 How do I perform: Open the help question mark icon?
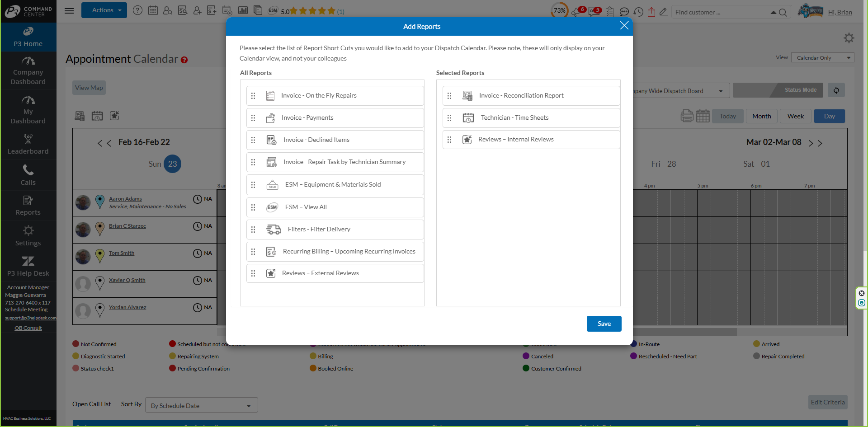point(138,10)
